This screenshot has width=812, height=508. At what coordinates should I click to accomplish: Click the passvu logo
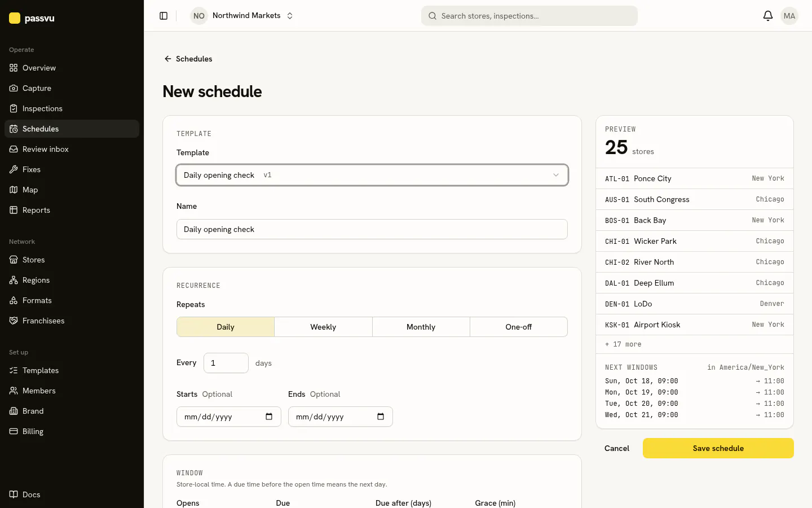click(32, 18)
